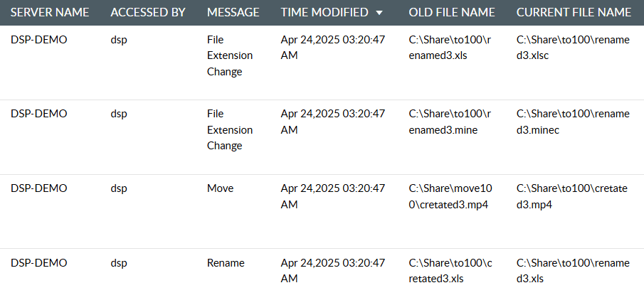The height and width of the screenshot is (305, 644).
Task: Click old file name cretated3.xls path
Action: tap(450, 271)
